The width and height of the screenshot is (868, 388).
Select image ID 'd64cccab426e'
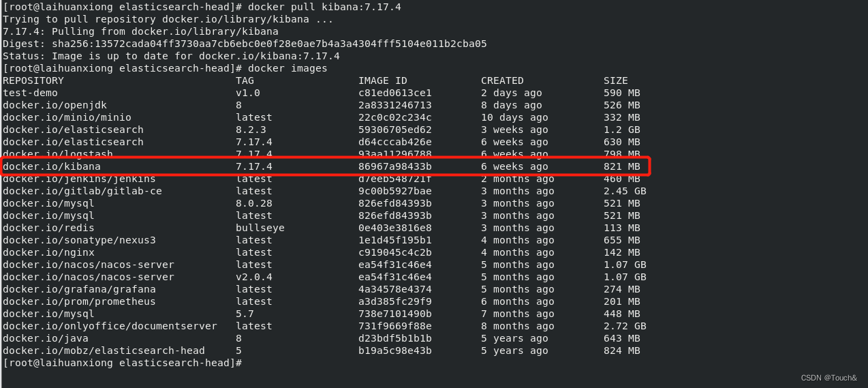pyautogui.click(x=395, y=142)
